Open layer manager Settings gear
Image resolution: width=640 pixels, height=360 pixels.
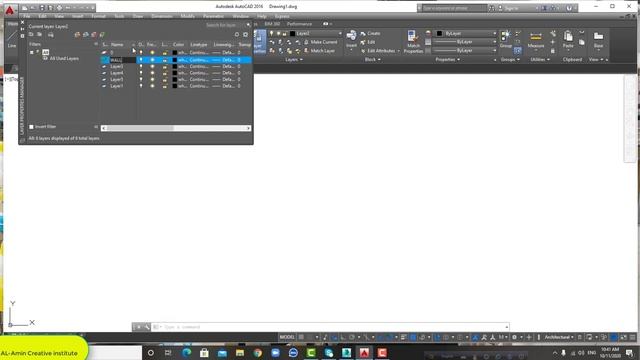tap(245, 35)
